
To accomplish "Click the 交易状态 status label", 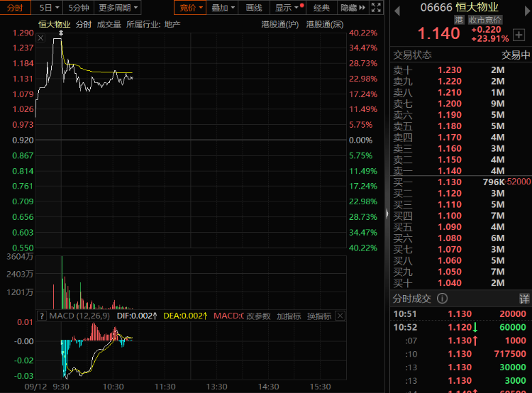I will click(x=412, y=55).
